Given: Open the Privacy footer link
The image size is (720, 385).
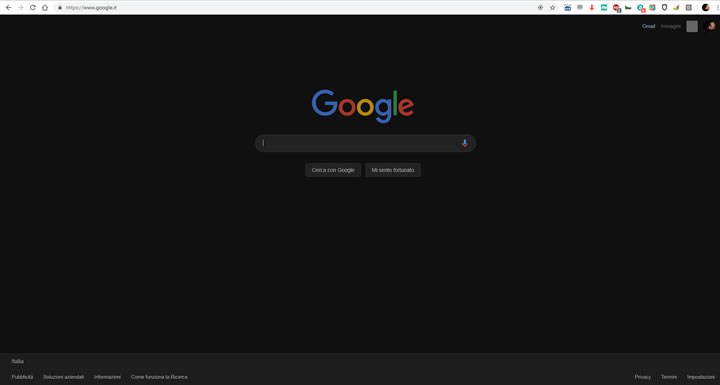Looking at the screenshot, I should pos(642,377).
